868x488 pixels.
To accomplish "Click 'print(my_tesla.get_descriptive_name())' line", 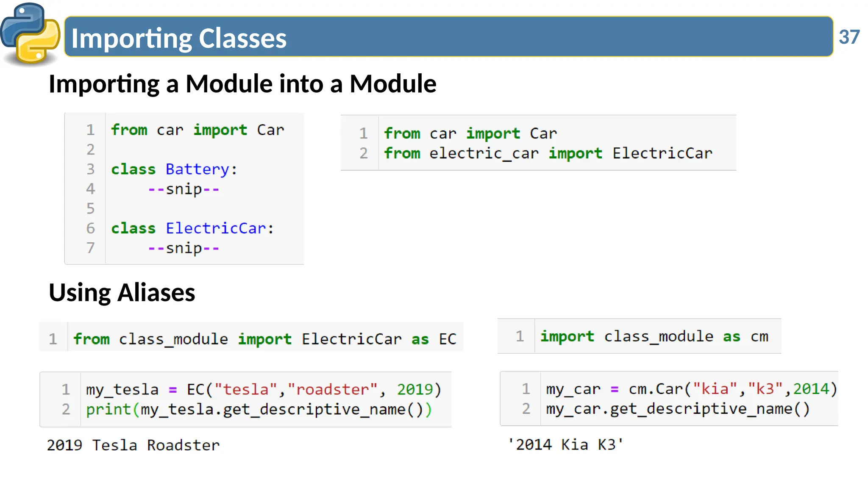I will point(259,409).
